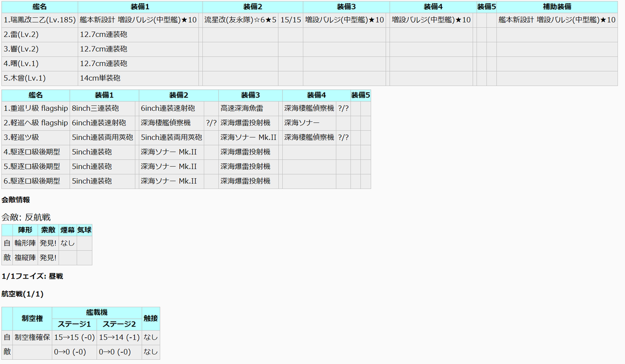The height and width of the screenshot is (364, 625).
Task: Click the 制空権 column header
Action: click(32, 319)
